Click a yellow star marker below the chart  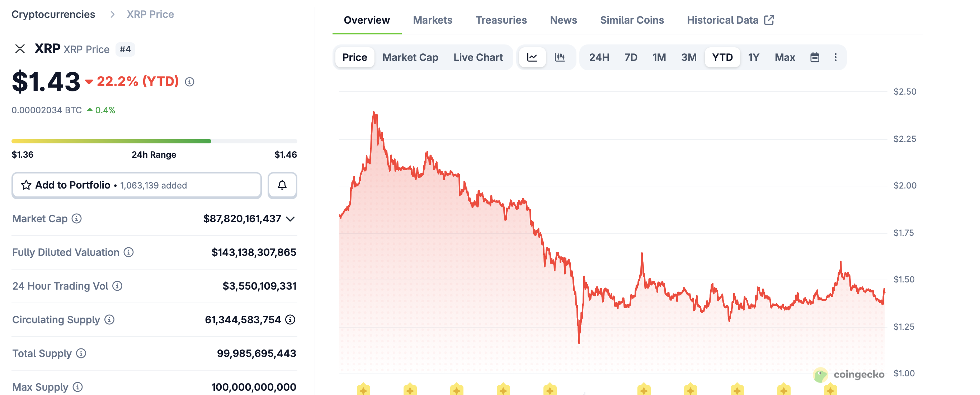point(363,389)
